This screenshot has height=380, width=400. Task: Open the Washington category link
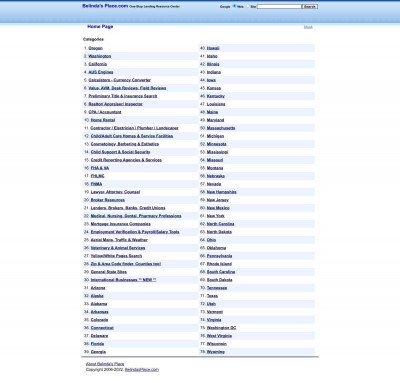tap(100, 56)
